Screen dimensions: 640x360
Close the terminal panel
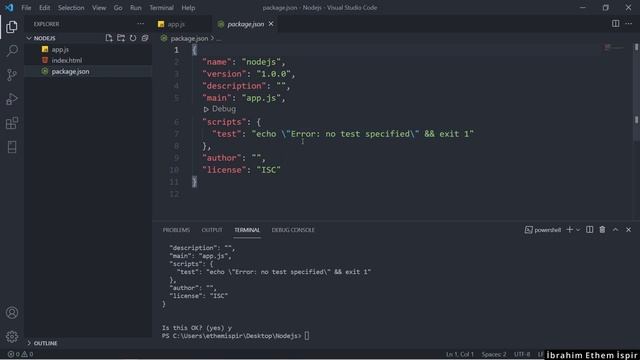(629, 230)
